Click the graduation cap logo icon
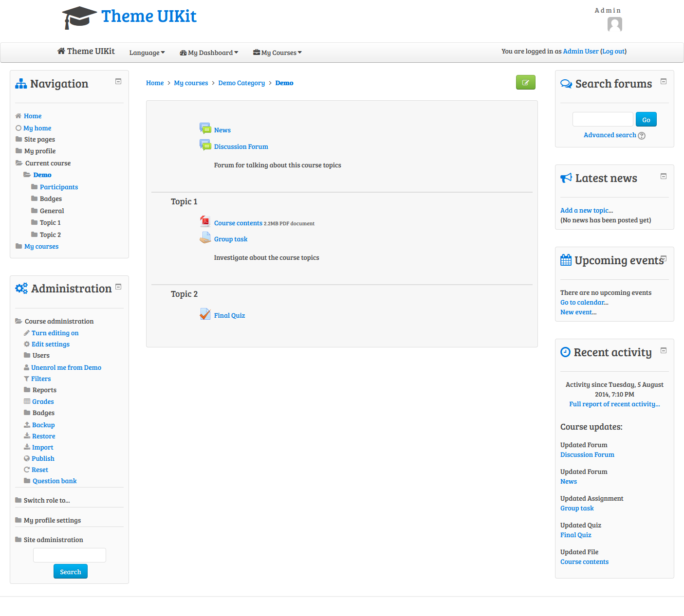 point(79,18)
